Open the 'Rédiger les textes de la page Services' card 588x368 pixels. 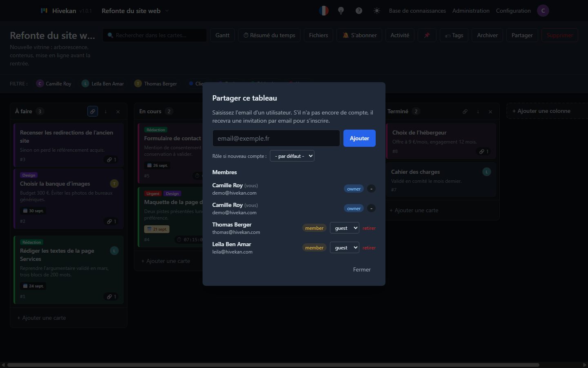coord(69,270)
